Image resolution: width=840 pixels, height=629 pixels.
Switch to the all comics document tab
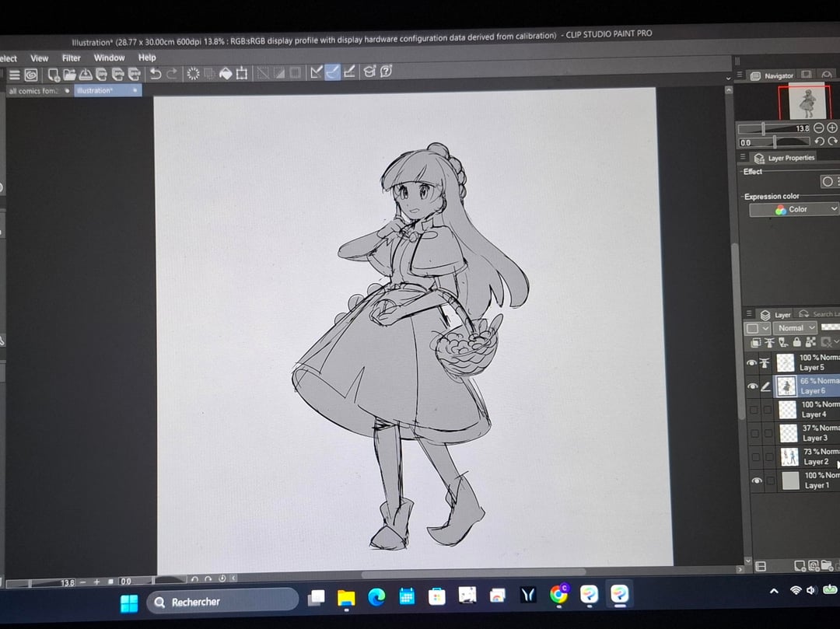pyautogui.click(x=33, y=91)
